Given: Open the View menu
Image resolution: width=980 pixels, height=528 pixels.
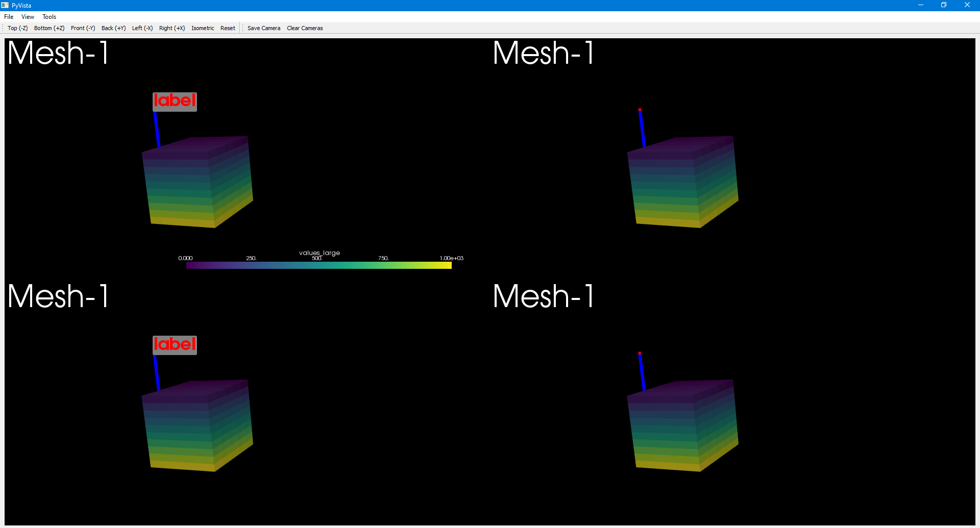Looking at the screenshot, I should coord(28,16).
